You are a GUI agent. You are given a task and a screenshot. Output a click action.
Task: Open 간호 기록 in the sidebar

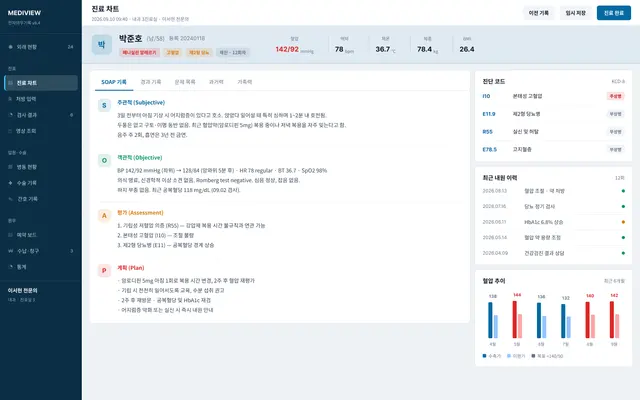click(41, 199)
